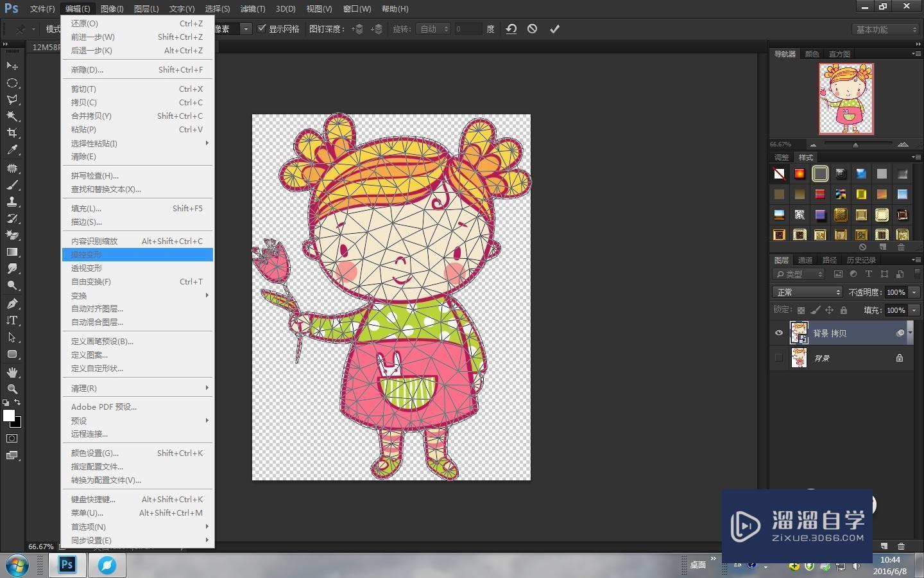Screen dimensions: 924x578
Task: Toggle lock image pixels brush icon
Action: click(815, 310)
